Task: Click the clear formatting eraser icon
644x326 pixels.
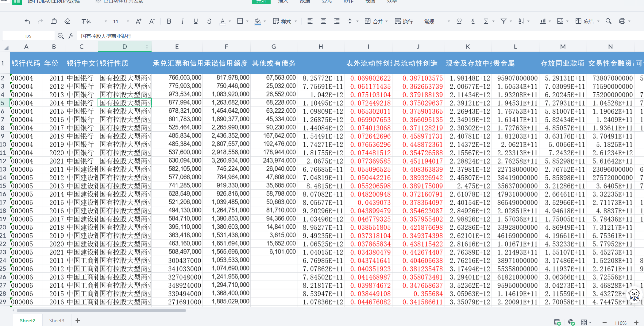Action: coord(67,21)
